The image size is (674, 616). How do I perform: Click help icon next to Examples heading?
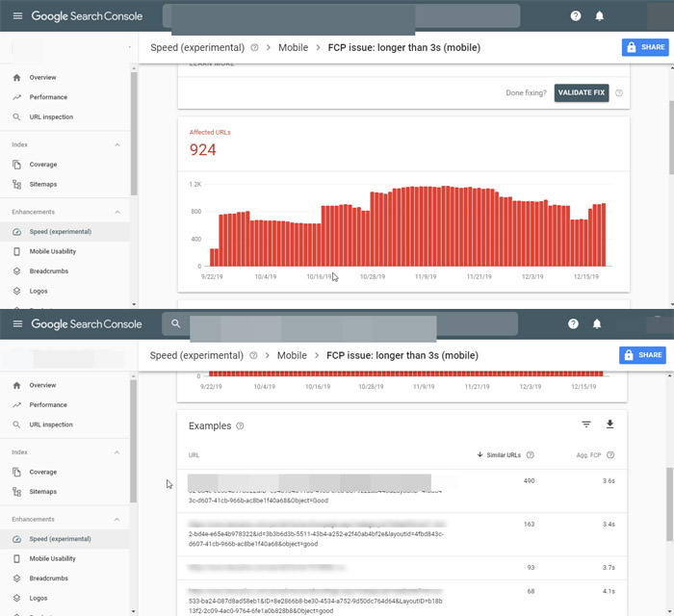point(240,425)
